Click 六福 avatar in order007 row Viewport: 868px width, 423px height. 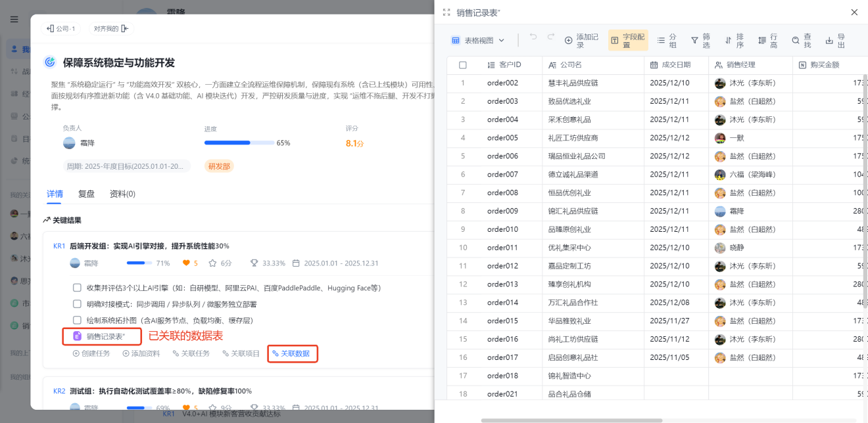[x=720, y=175]
